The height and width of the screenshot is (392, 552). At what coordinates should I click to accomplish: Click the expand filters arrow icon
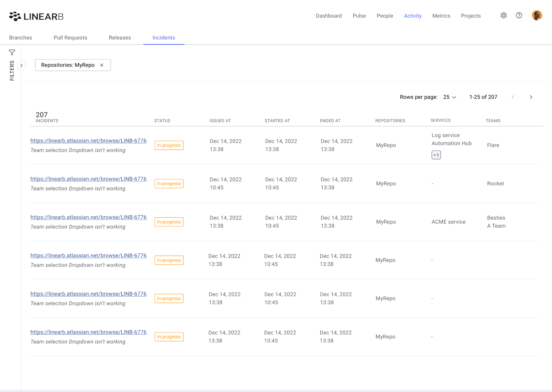coord(21,65)
